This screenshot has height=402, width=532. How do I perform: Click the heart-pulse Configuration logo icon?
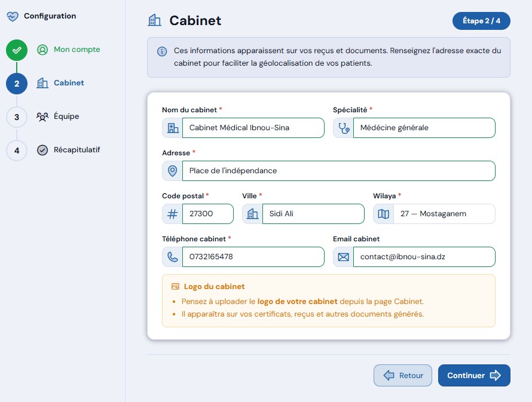click(x=13, y=16)
